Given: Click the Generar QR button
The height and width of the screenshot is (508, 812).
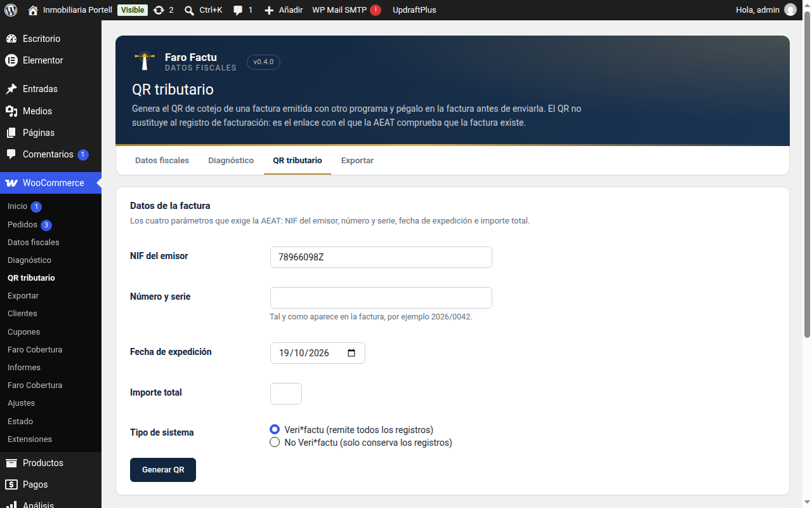Looking at the screenshot, I should pos(163,470).
